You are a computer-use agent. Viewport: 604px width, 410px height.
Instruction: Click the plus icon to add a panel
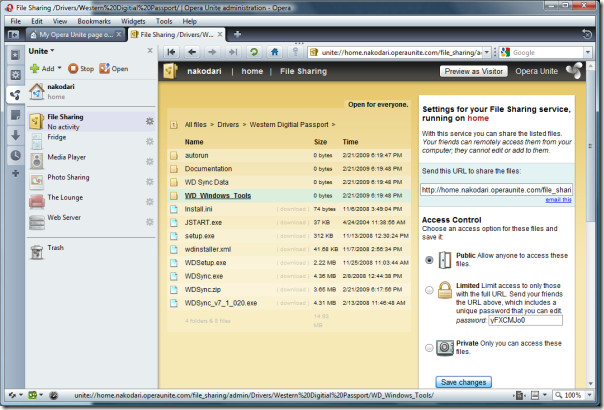pyautogui.click(x=15, y=173)
